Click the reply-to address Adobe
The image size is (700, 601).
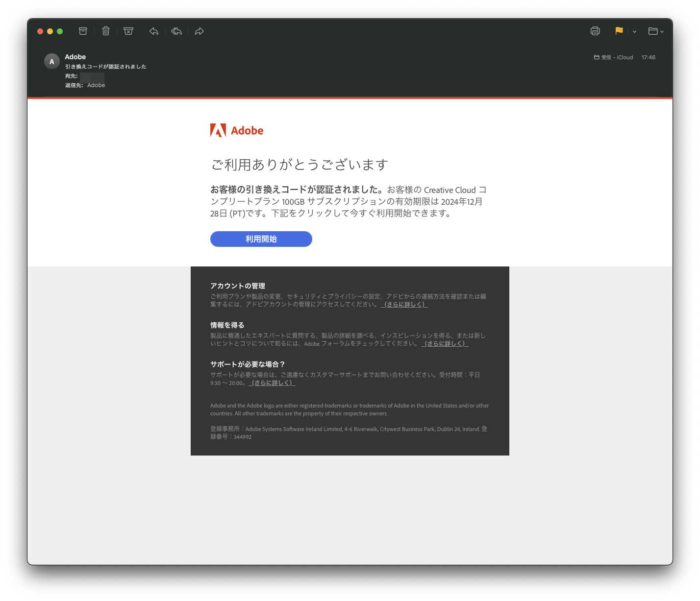pyautogui.click(x=96, y=85)
